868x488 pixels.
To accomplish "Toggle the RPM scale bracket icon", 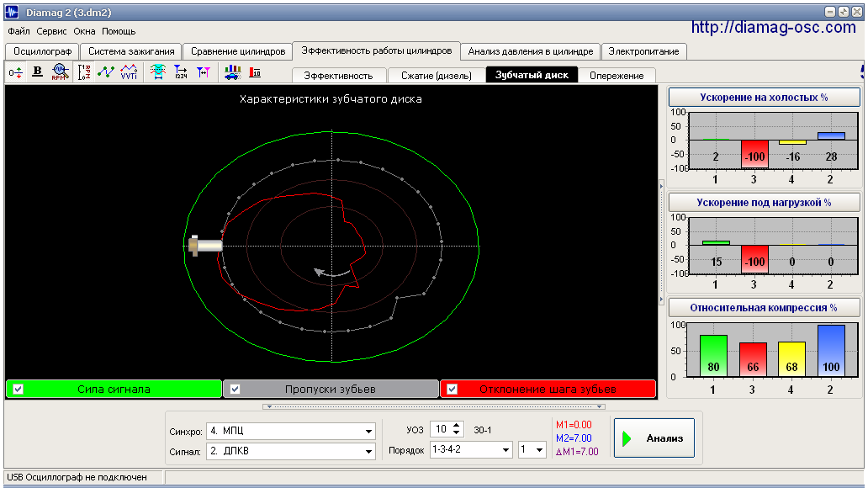I will click(83, 72).
